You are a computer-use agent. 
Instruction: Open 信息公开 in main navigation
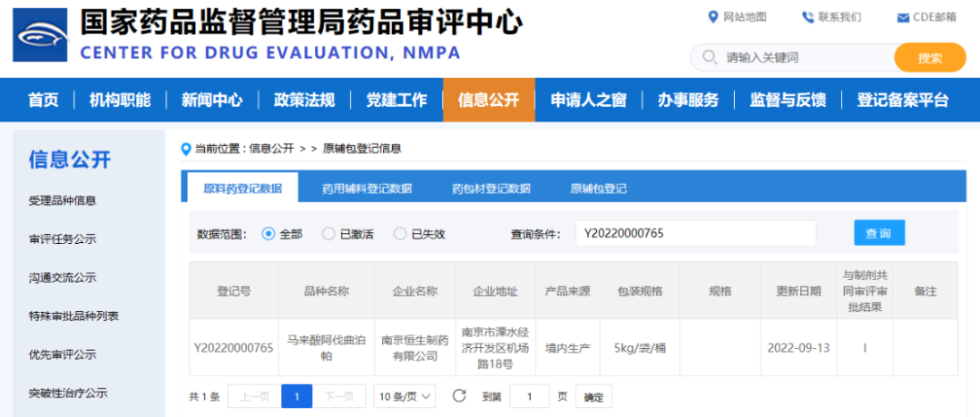pos(488,100)
